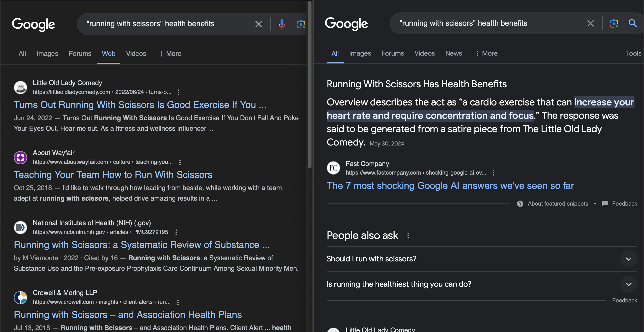Click the left window's vertical scrollbar thumb
Viewport: 644px width, 332px height.
(x=310, y=85)
